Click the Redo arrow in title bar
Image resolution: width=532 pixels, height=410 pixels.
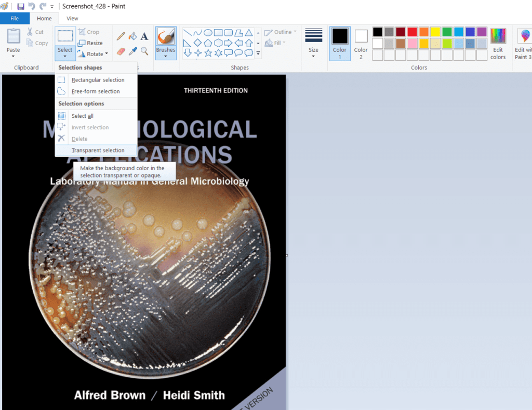[x=43, y=6]
